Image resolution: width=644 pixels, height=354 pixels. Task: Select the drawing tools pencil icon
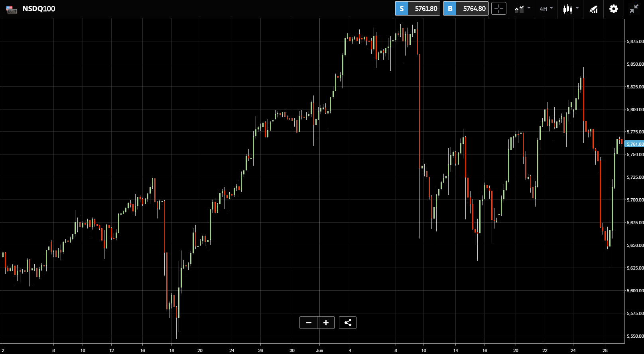tap(594, 9)
